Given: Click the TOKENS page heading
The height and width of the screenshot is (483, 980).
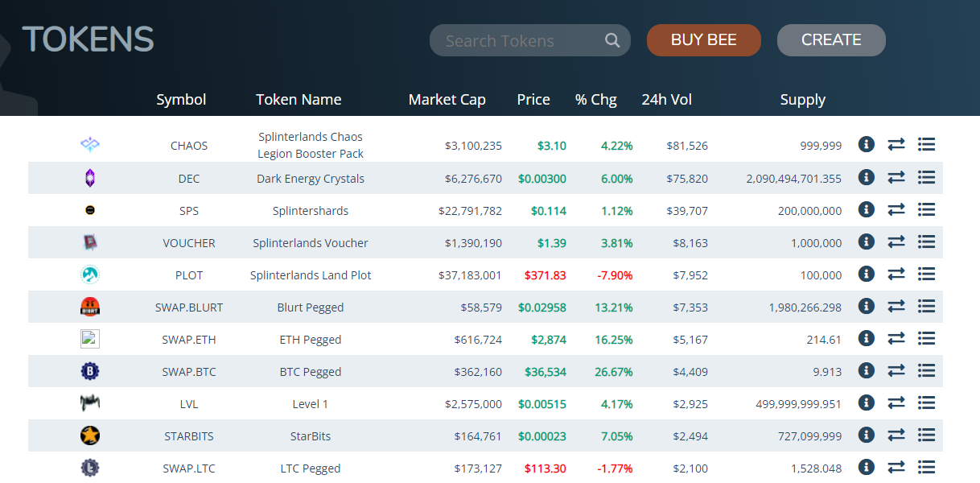Looking at the screenshot, I should pyautogui.click(x=89, y=39).
